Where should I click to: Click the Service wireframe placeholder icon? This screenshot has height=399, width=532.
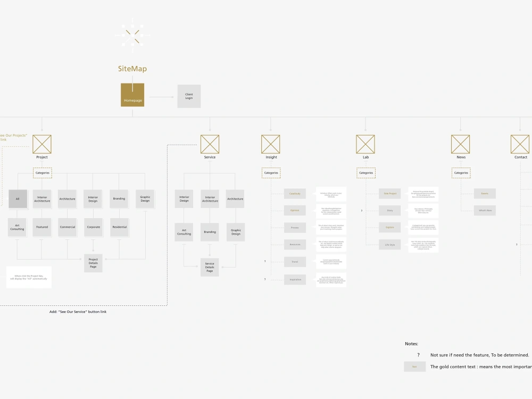[x=210, y=144]
